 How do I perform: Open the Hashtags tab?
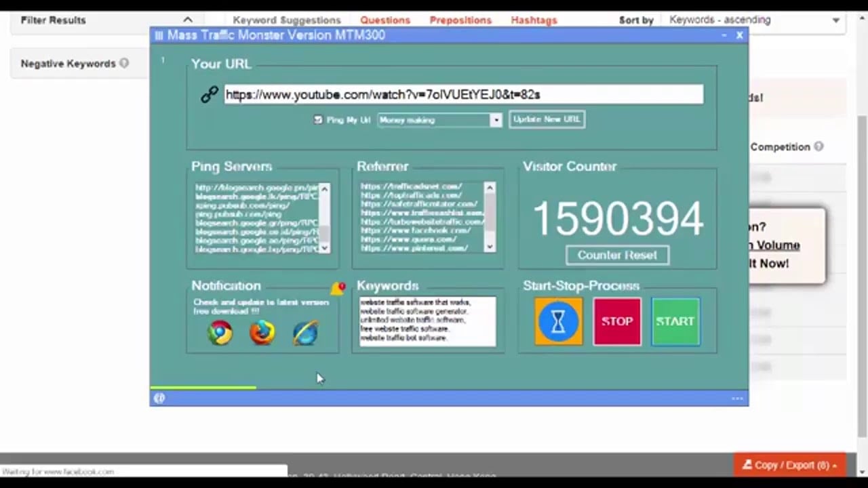click(x=534, y=20)
